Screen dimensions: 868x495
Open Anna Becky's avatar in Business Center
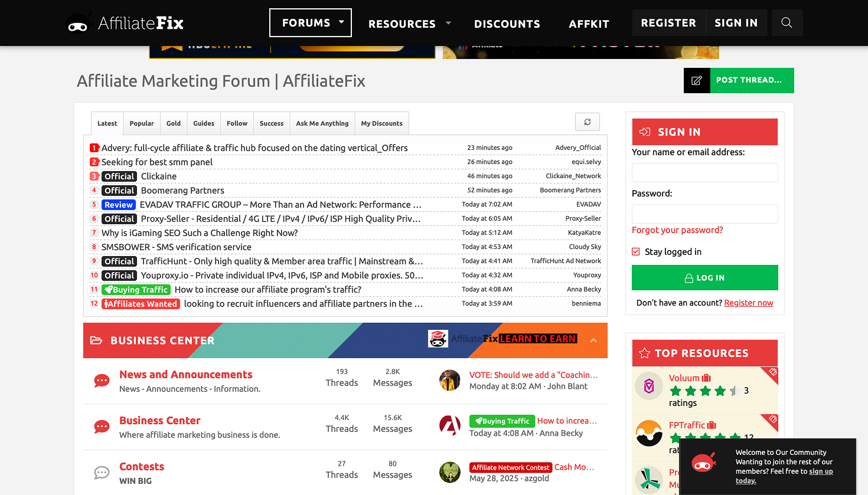tap(450, 425)
